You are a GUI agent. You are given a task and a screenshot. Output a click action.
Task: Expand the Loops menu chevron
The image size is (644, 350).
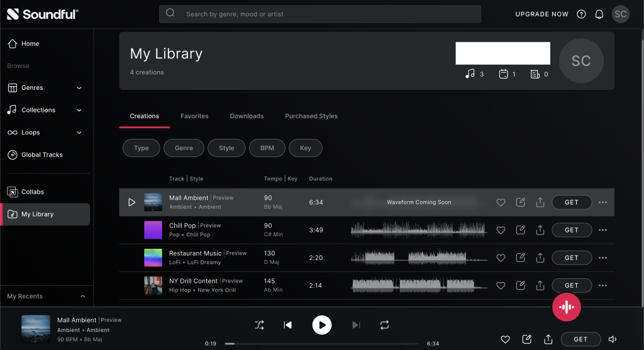(79, 133)
